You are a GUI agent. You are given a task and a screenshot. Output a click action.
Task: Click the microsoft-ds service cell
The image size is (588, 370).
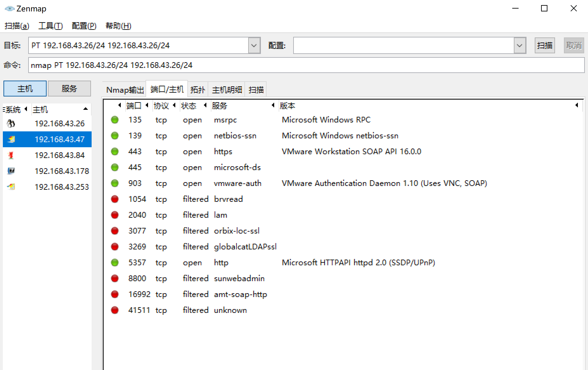[x=237, y=168]
